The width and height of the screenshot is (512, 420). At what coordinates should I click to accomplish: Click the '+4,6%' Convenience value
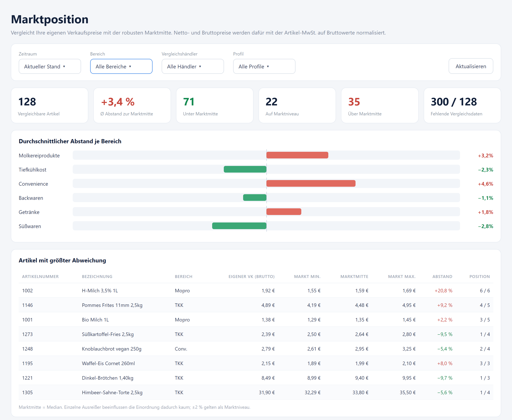pyautogui.click(x=485, y=184)
